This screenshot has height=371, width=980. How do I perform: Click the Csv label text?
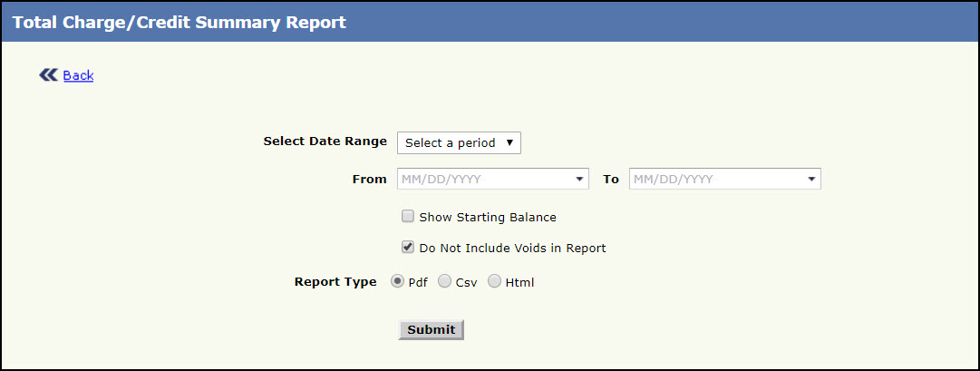(x=466, y=282)
